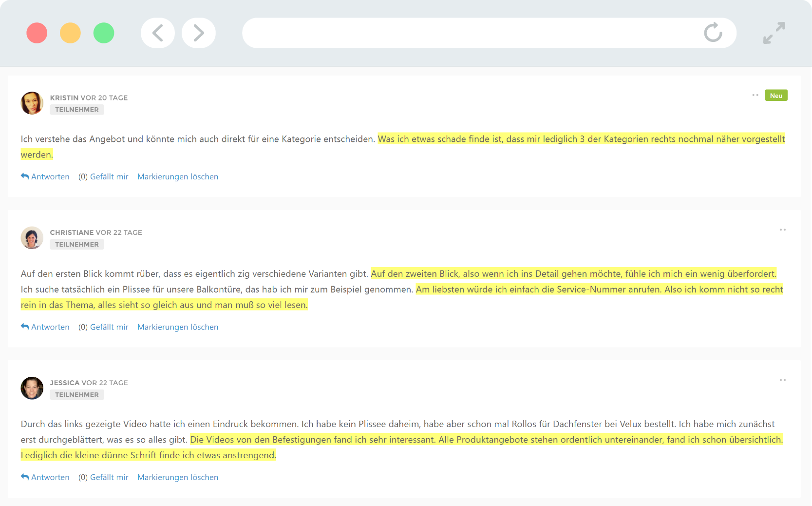Like Christiane's comment with Gefällt mir
The height and width of the screenshot is (506, 812).
109,327
